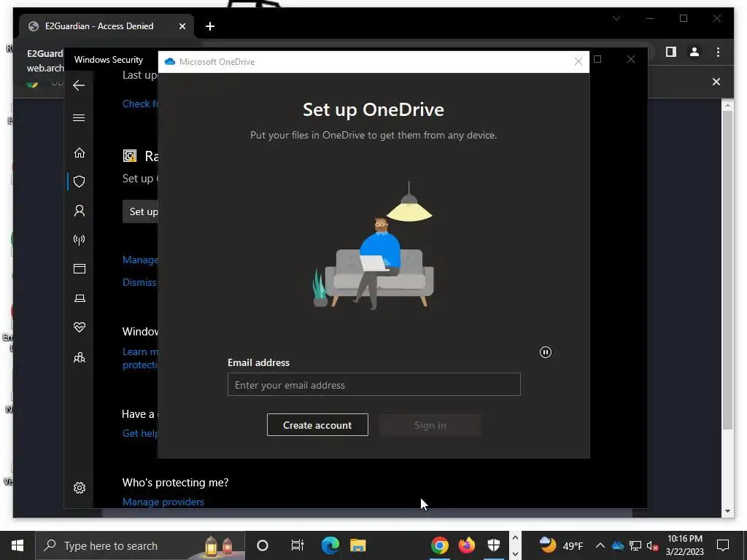This screenshot has width=747, height=560.
Task: Close the Chrome infobar with X
Action: coord(716,82)
